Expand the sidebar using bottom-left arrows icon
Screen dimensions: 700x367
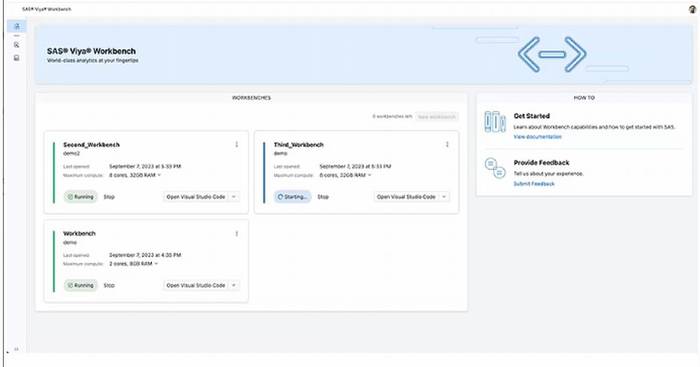(16, 349)
